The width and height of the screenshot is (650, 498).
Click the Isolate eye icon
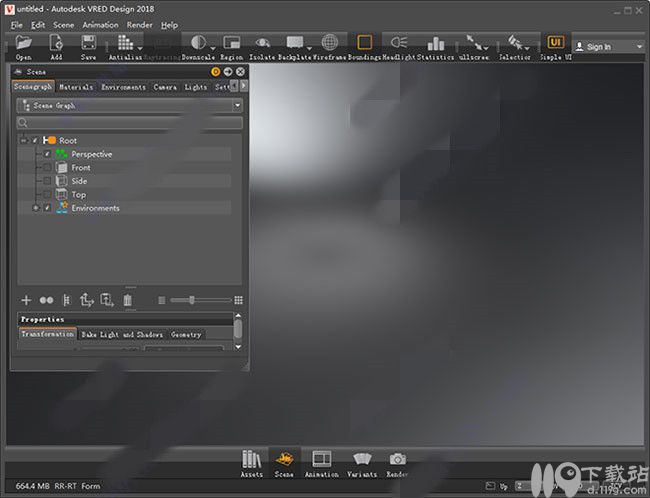coord(263,42)
